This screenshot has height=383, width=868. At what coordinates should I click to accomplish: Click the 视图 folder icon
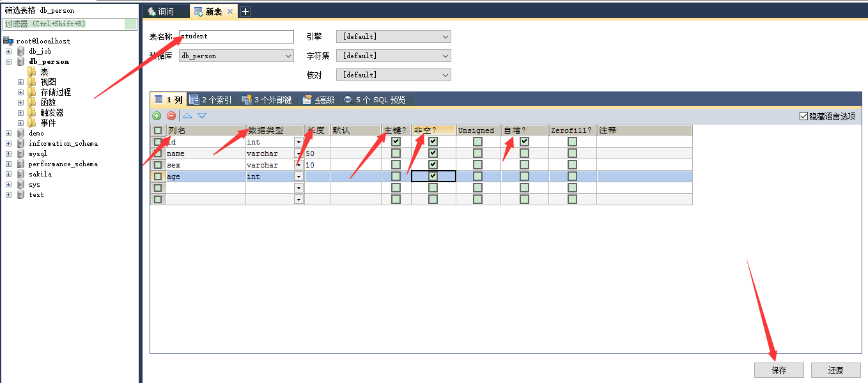(x=32, y=82)
